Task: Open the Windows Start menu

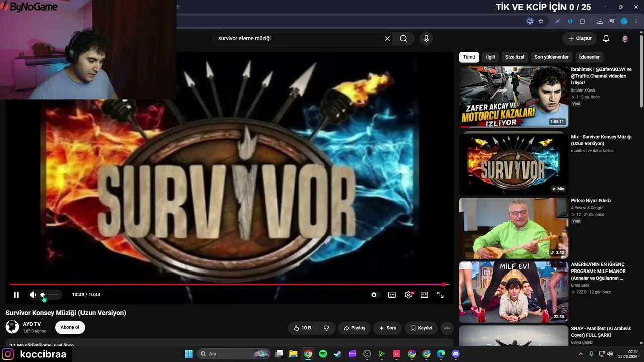Action: click(189, 354)
